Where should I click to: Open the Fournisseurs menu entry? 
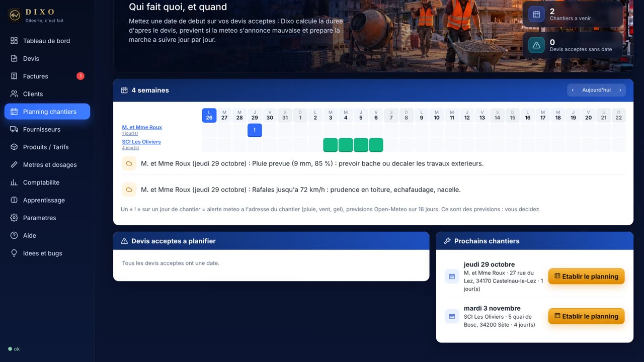pyautogui.click(x=47, y=129)
